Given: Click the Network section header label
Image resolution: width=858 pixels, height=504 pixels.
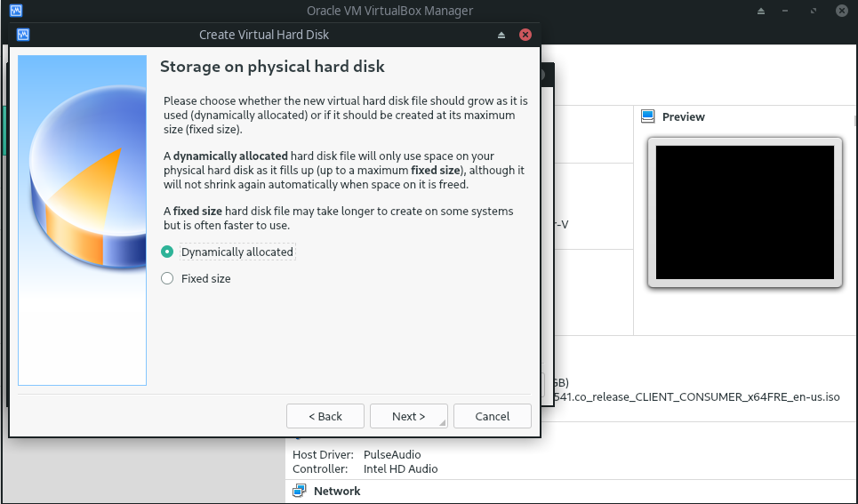Looking at the screenshot, I should click(337, 491).
